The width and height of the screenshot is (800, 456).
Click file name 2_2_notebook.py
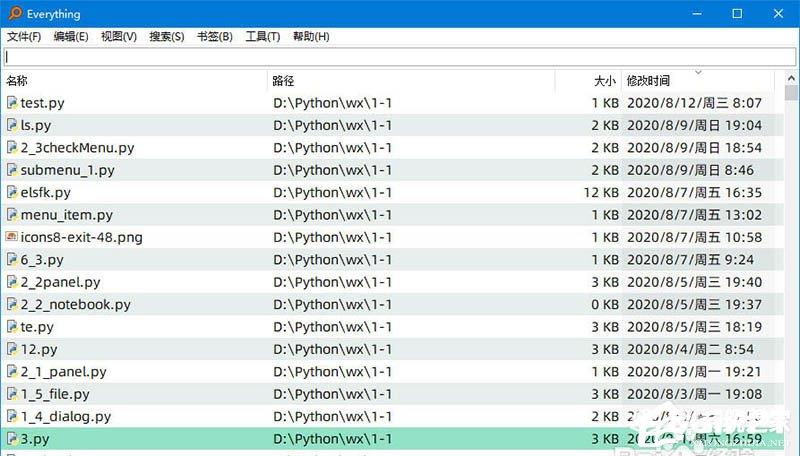tap(76, 305)
